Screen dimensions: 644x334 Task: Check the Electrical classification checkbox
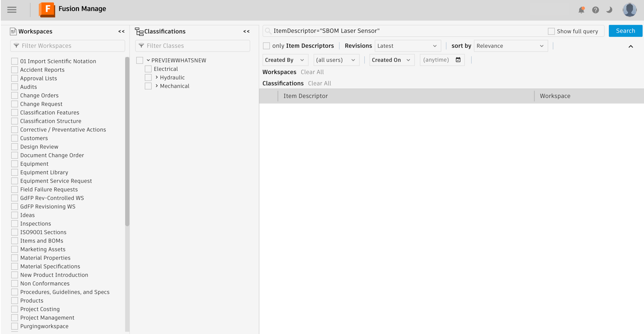coord(148,68)
